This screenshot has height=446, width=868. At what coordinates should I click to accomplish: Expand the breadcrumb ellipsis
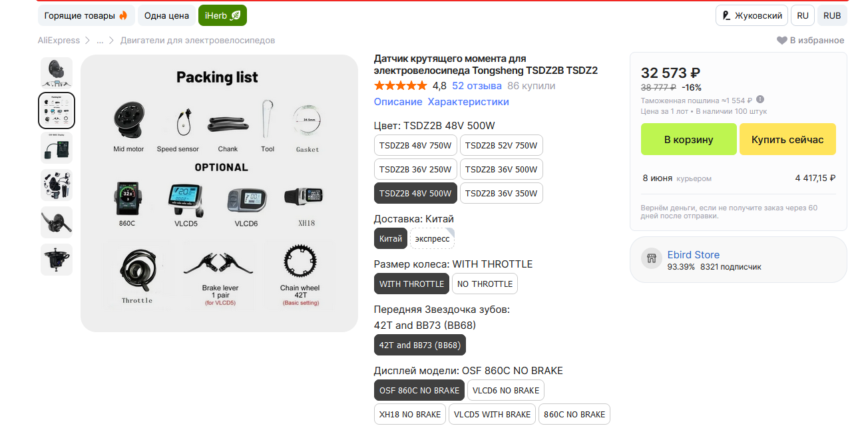[x=100, y=41]
